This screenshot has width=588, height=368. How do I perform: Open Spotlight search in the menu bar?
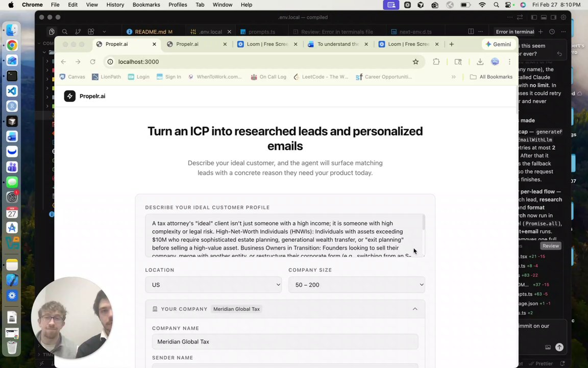(x=496, y=5)
